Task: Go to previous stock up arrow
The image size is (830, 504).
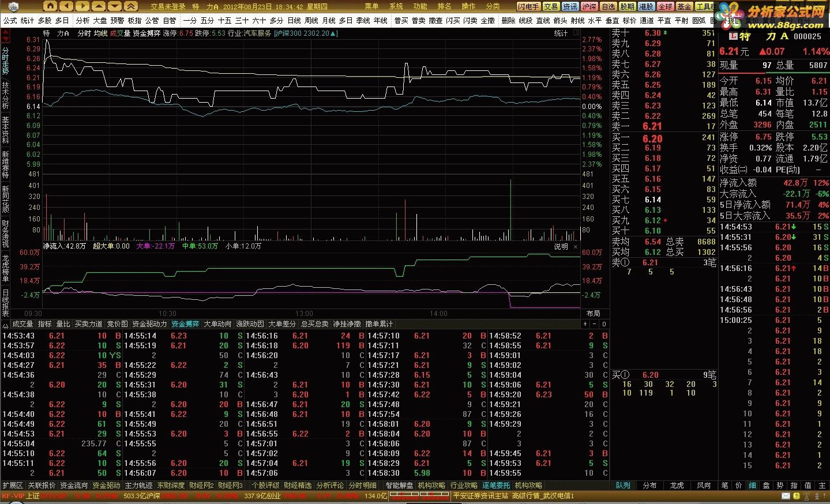Action: pyautogui.click(x=99, y=6)
